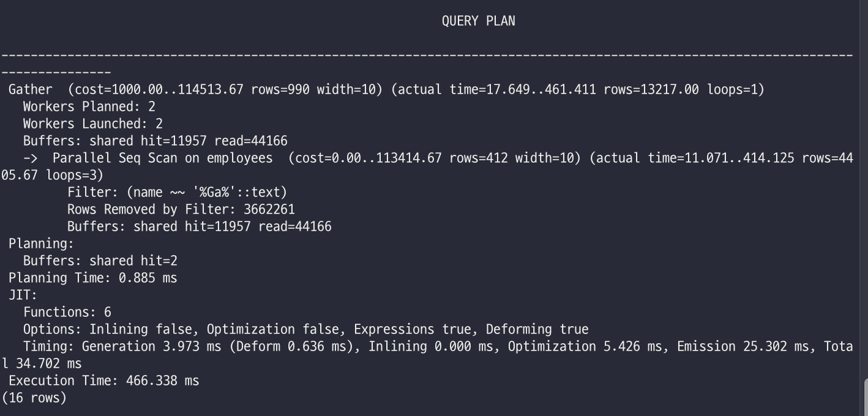Click Parallel Seq Scan on employees text
Image resolution: width=868 pixels, height=416 pixels.
162,158
